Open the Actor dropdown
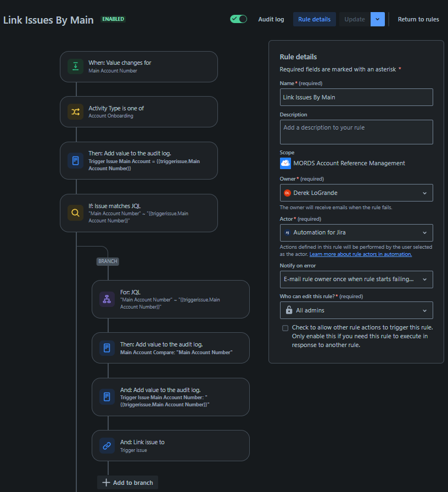The width and height of the screenshot is (448, 492). [356, 233]
